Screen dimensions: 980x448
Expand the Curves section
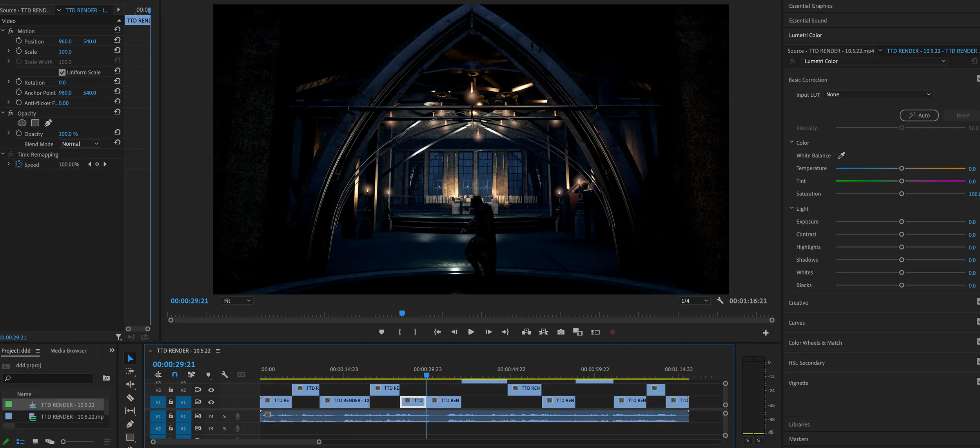point(797,323)
